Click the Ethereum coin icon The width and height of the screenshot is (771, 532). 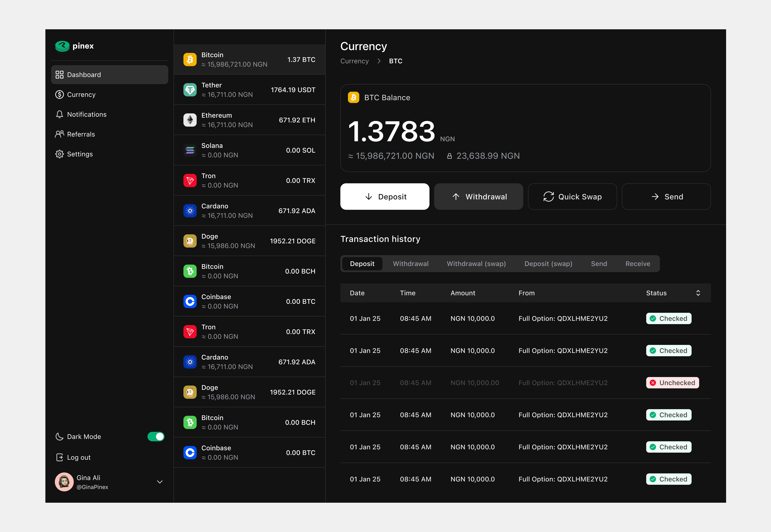point(190,120)
